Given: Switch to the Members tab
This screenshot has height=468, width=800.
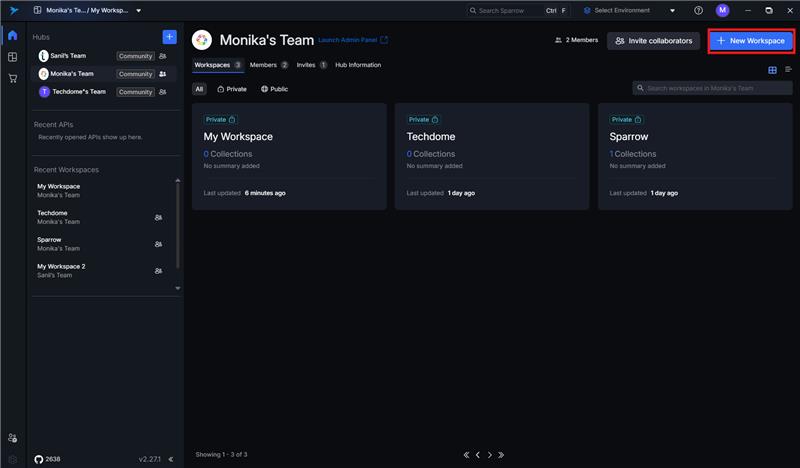Looking at the screenshot, I should (269, 65).
